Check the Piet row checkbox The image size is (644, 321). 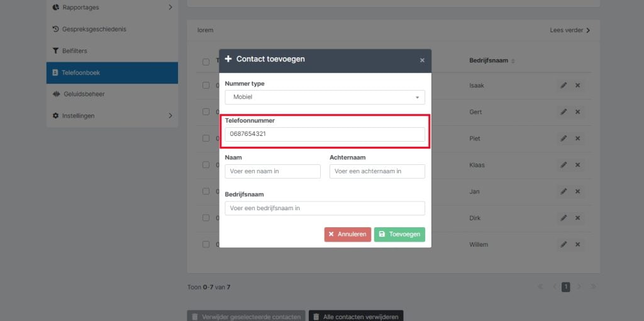206,138
